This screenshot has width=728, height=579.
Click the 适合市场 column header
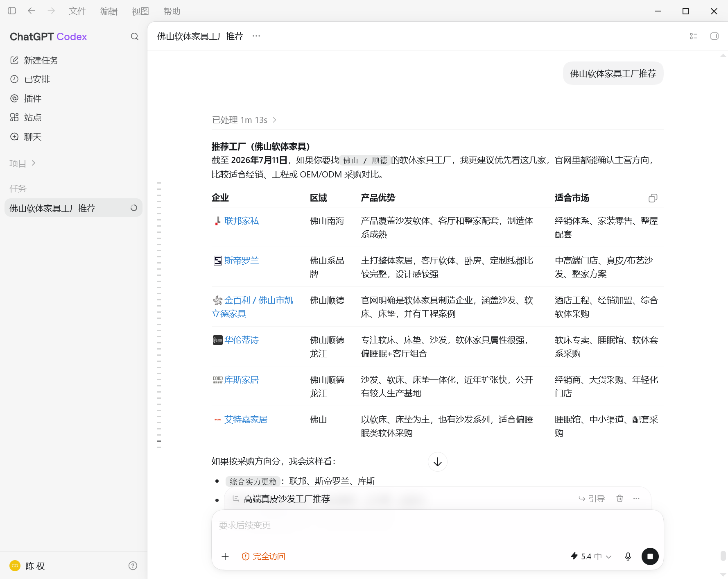coord(572,198)
